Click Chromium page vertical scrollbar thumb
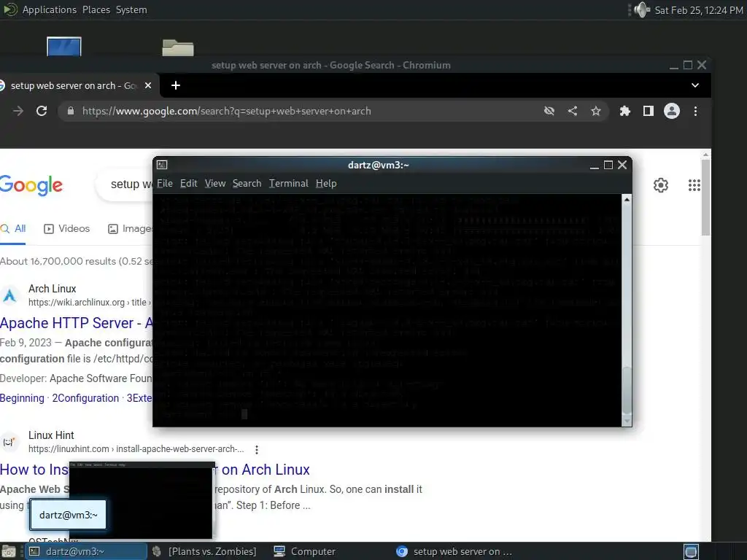This screenshot has width=747, height=560. pos(705,197)
